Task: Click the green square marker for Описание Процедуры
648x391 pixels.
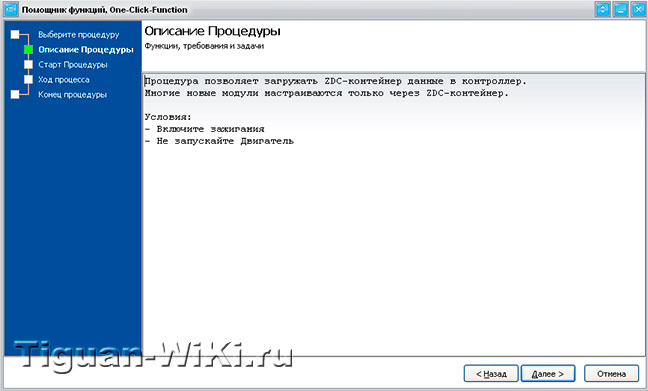Action: click(29, 50)
